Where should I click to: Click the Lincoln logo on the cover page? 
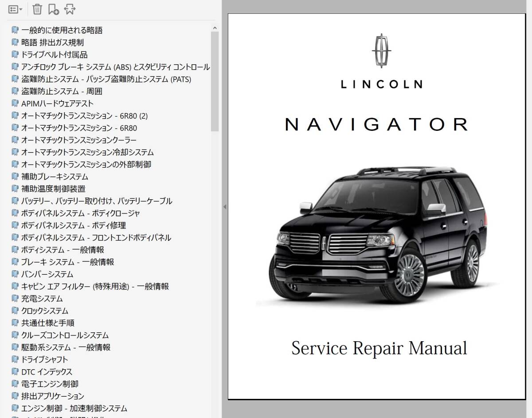point(381,50)
